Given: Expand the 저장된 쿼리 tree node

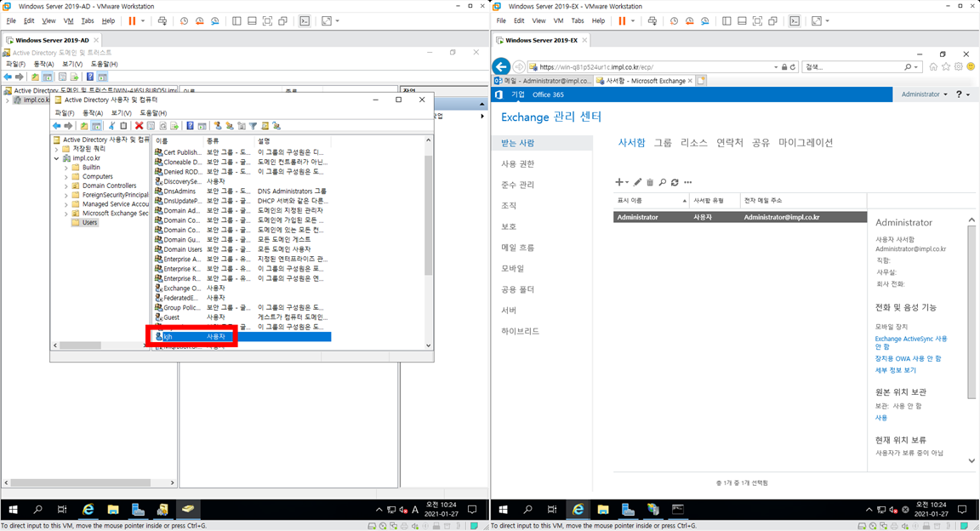Looking at the screenshot, I should tap(57, 150).
